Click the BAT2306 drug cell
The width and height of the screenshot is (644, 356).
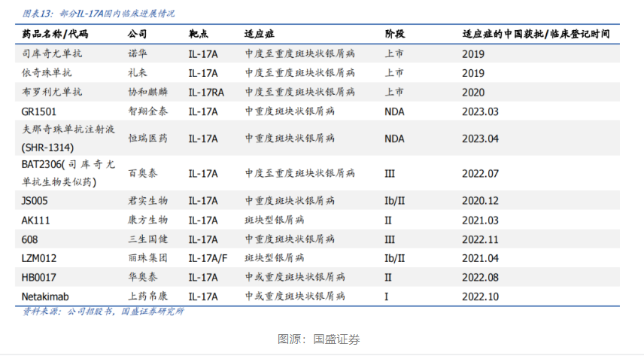(x=68, y=173)
